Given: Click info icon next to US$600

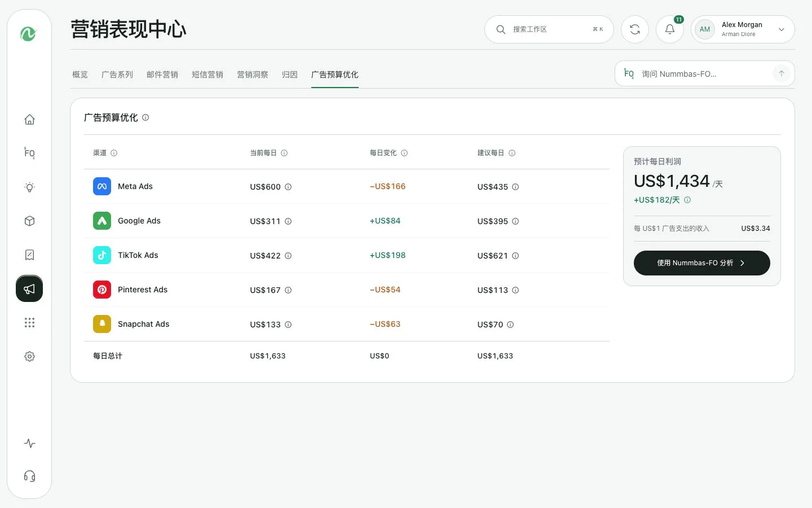Looking at the screenshot, I should click(x=288, y=187).
